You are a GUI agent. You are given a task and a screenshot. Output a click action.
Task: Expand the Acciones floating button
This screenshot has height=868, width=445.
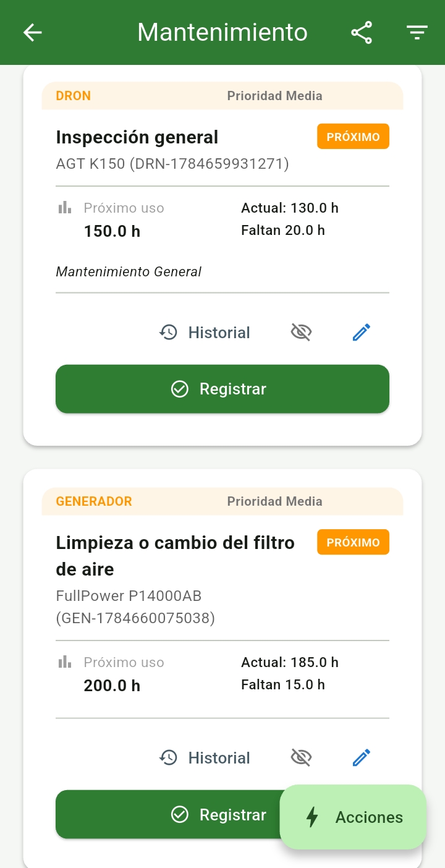(x=353, y=817)
